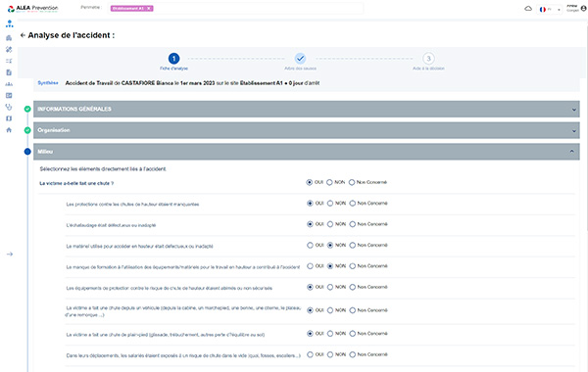Open the map icon in the sidebar
This screenshot has width=588, height=372.
tap(9, 118)
